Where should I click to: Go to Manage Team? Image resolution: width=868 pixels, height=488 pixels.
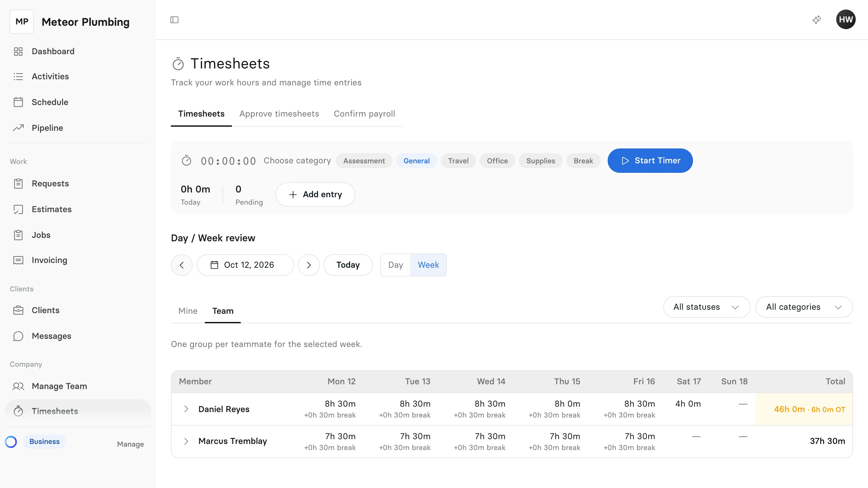click(x=78, y=386)
